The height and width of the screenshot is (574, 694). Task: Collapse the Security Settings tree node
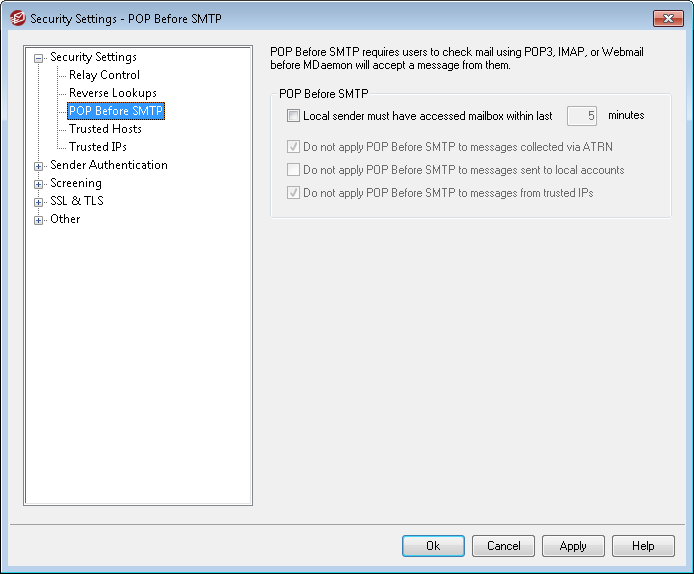[39, 58]
